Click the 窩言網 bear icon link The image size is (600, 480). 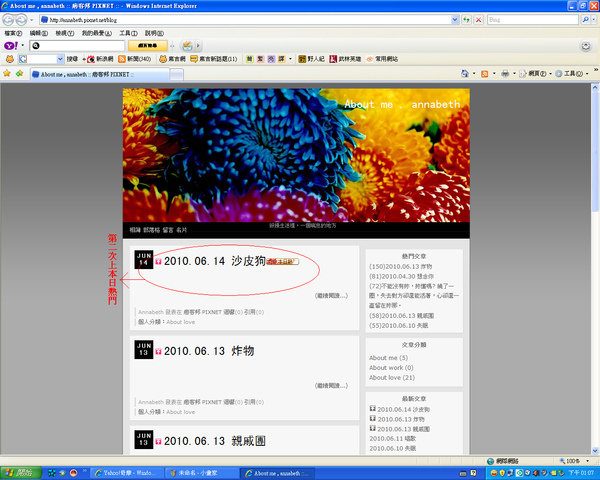point(172,59)
